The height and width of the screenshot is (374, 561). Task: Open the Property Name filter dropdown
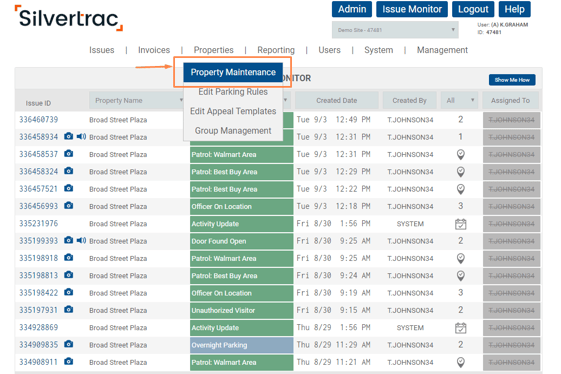(x=137, y=101)
